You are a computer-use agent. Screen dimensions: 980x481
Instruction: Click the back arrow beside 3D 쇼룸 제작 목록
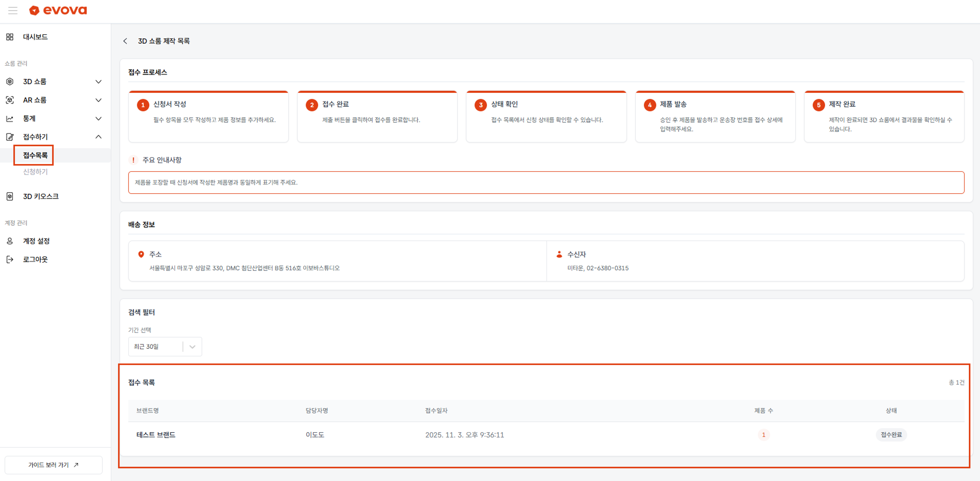(125, 41)
